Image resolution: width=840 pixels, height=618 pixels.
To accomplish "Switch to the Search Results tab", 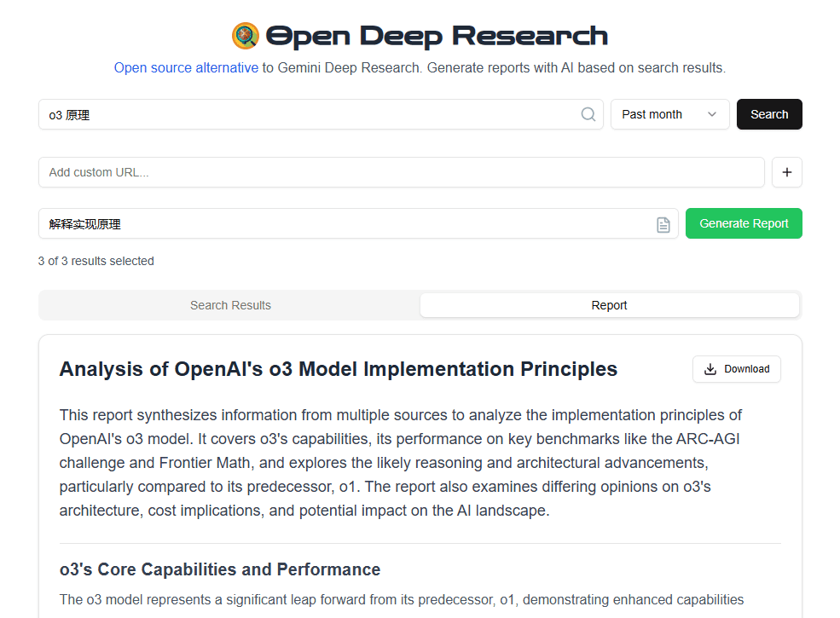I will [x=230, y=305].
